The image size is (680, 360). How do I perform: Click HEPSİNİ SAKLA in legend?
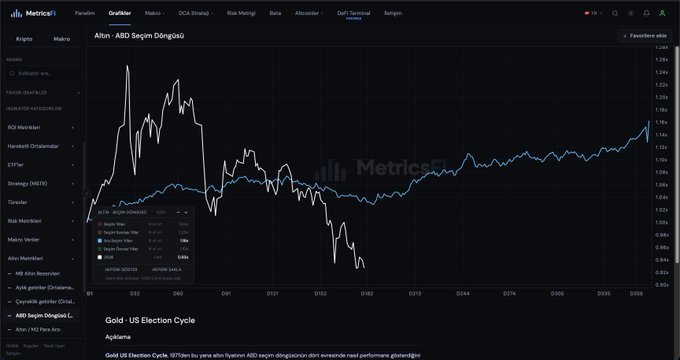point(167,269)
